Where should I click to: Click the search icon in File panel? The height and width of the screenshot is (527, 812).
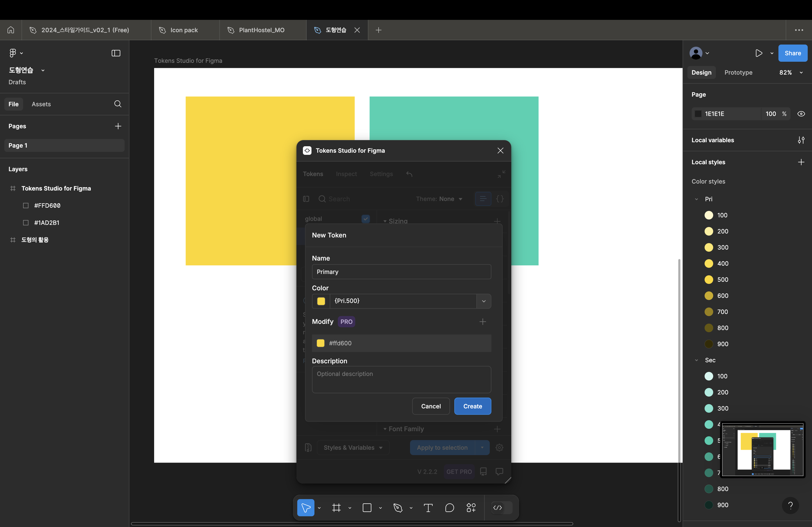click(x=118, y=104)
